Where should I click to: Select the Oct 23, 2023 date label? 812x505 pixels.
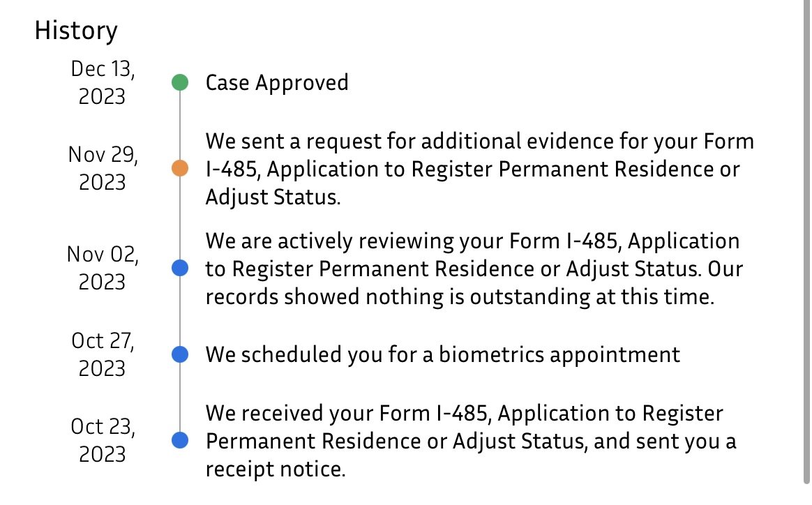[102, 440]
